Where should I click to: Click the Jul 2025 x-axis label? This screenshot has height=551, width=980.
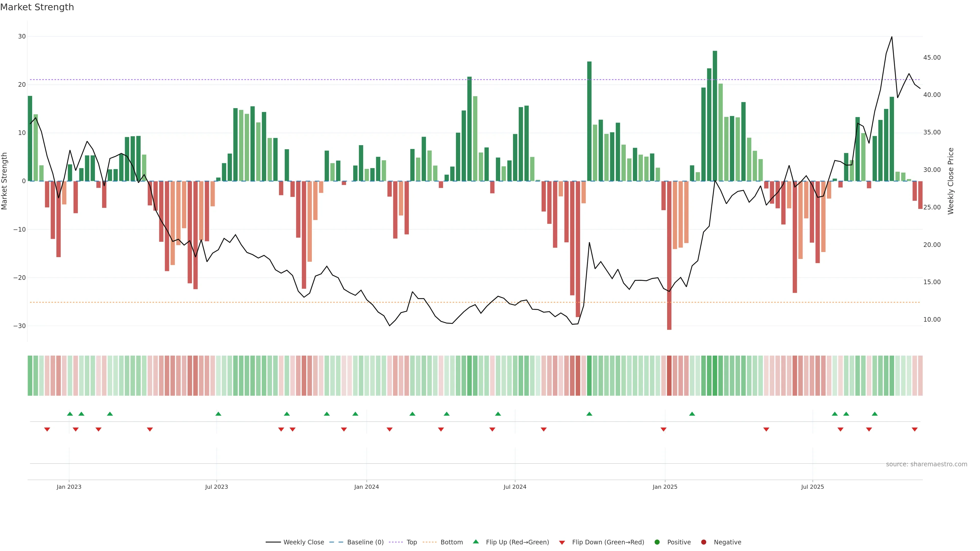(x=812, y=487)
